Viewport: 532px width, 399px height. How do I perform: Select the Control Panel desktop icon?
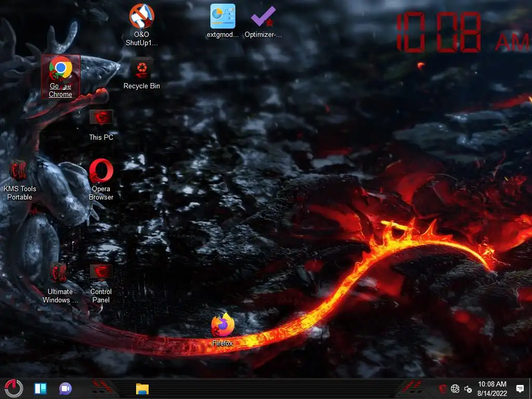[101, 283]
